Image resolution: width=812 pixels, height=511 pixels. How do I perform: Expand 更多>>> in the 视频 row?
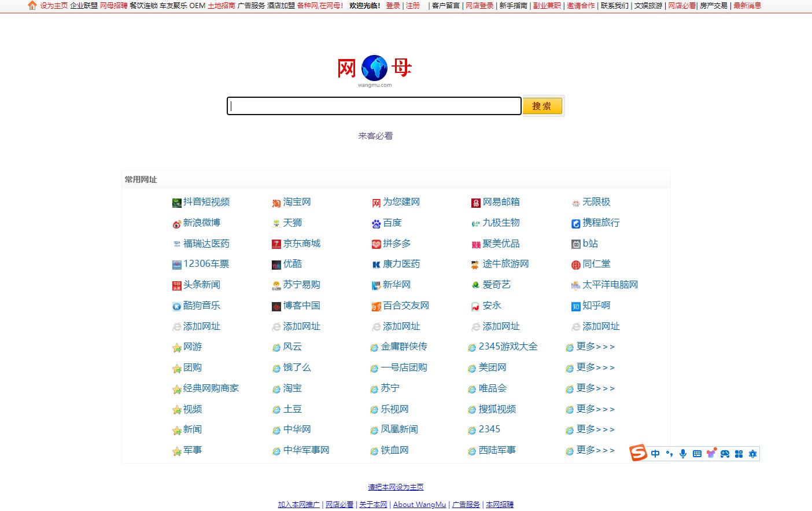click(x=596, y=409)
